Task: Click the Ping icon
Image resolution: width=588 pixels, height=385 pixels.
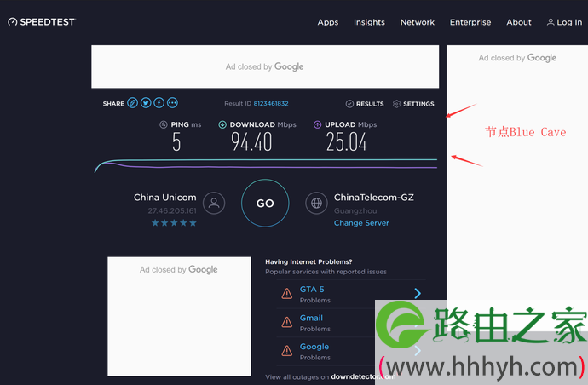Action: pos(163,124)
